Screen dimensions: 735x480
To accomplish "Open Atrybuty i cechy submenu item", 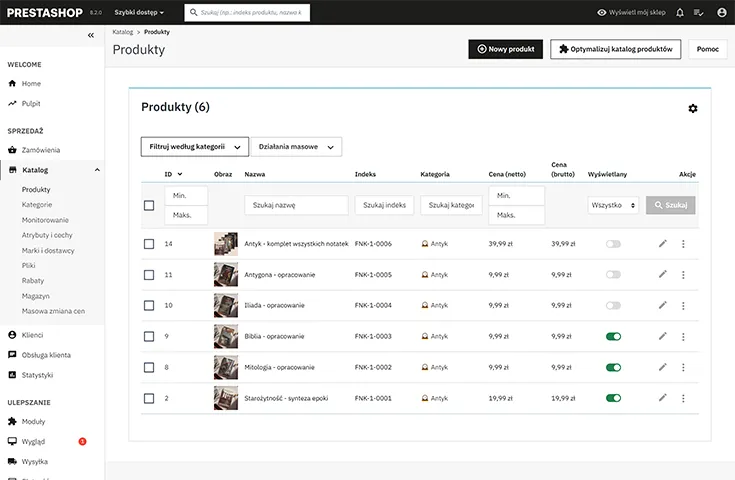I will (x=47, y=235).
